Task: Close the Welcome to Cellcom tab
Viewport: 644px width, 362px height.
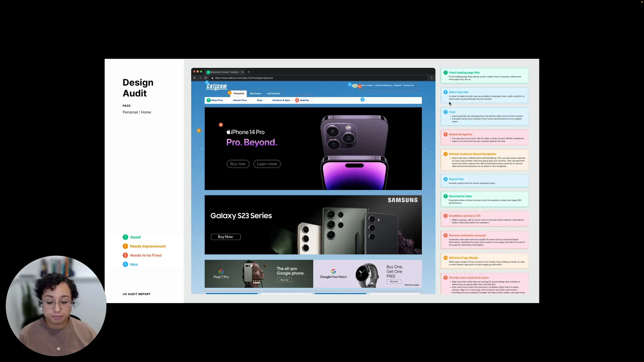Action: pos(242,72)
